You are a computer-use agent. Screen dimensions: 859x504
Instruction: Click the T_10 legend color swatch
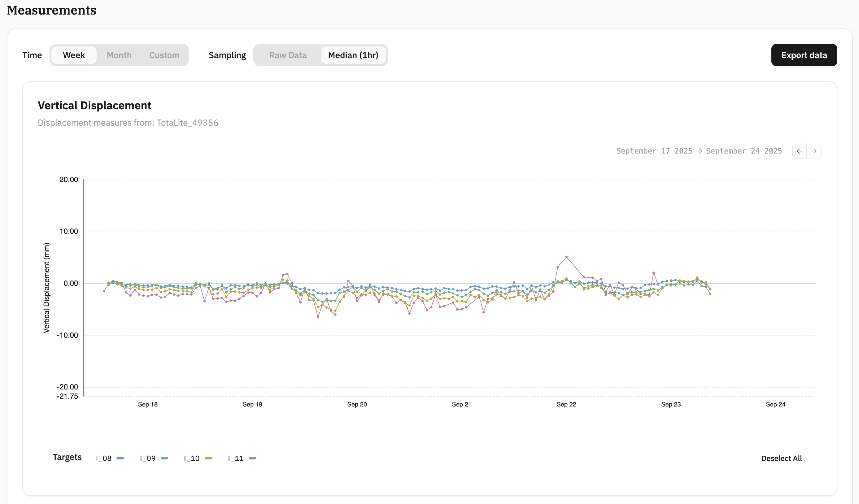[208, 458]
